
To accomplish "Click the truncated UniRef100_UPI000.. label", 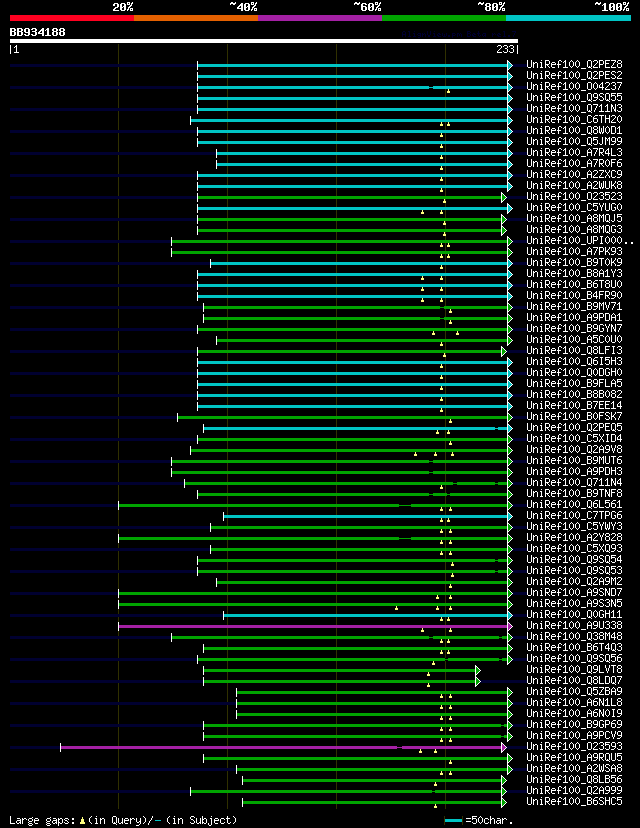I will click(580, 241).
